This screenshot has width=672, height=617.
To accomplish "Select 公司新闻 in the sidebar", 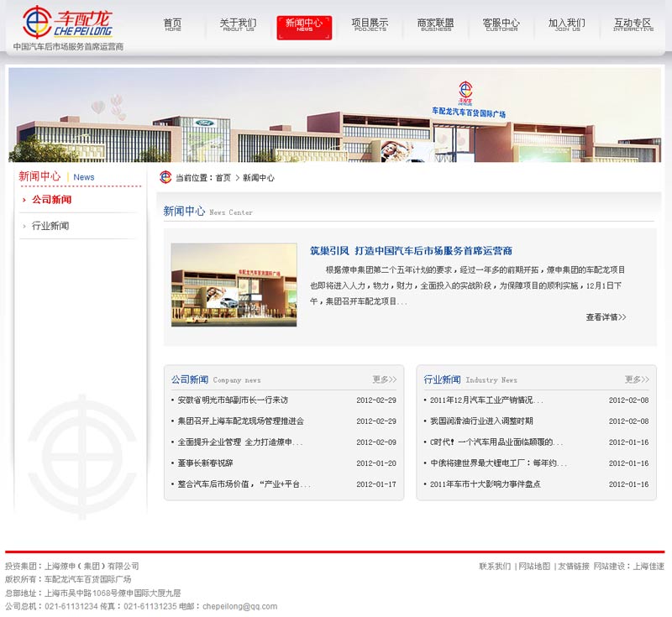I will coord(51,200).
